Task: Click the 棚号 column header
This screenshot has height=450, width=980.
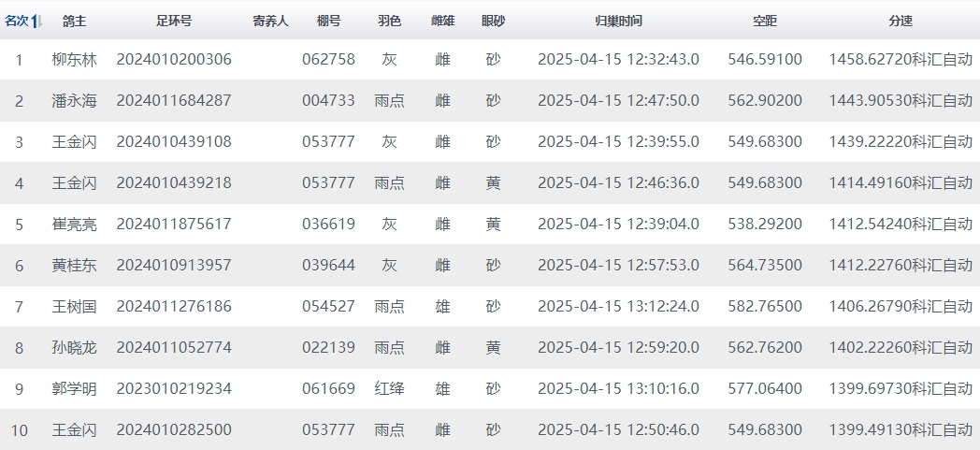Action: (x=328, y=21)
